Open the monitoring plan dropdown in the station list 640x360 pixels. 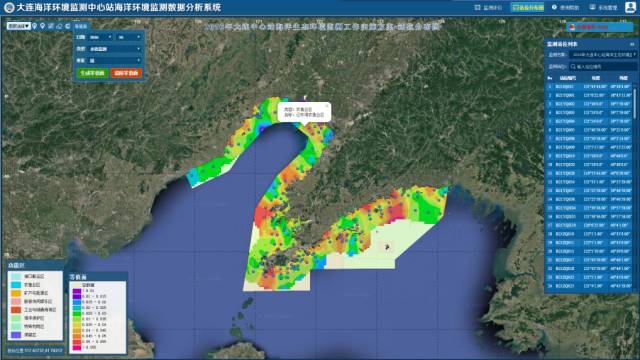click(604, 54)
